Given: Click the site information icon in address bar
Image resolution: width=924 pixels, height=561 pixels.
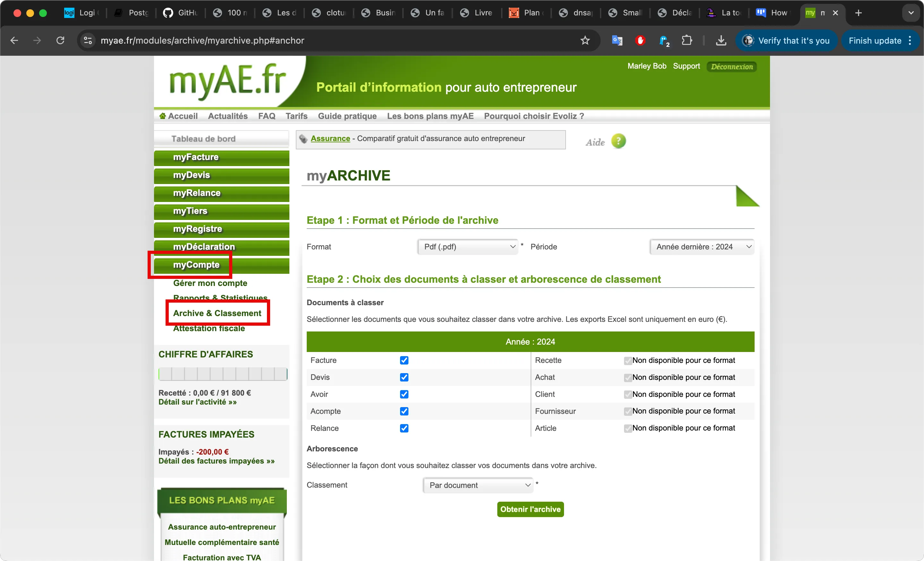Looking at the screenshot, I should (88, 40).
